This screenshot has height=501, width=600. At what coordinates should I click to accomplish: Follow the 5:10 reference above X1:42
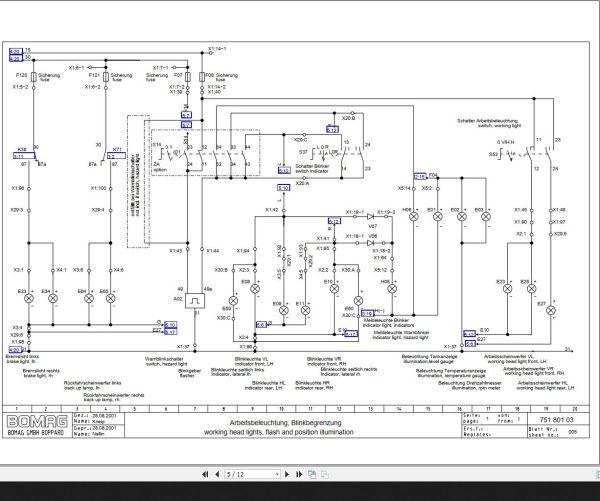point(284,188)
